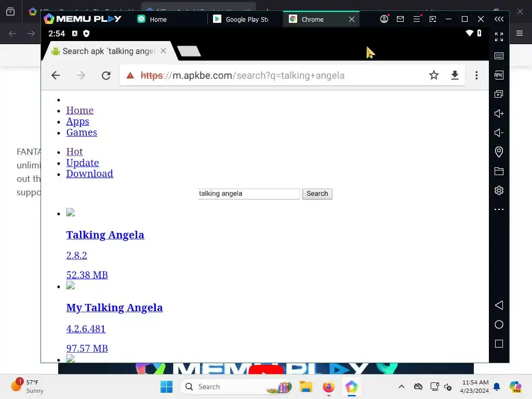532x399 pixels.
Task: Open MEmu account profile icon
Action: (384, 19)
